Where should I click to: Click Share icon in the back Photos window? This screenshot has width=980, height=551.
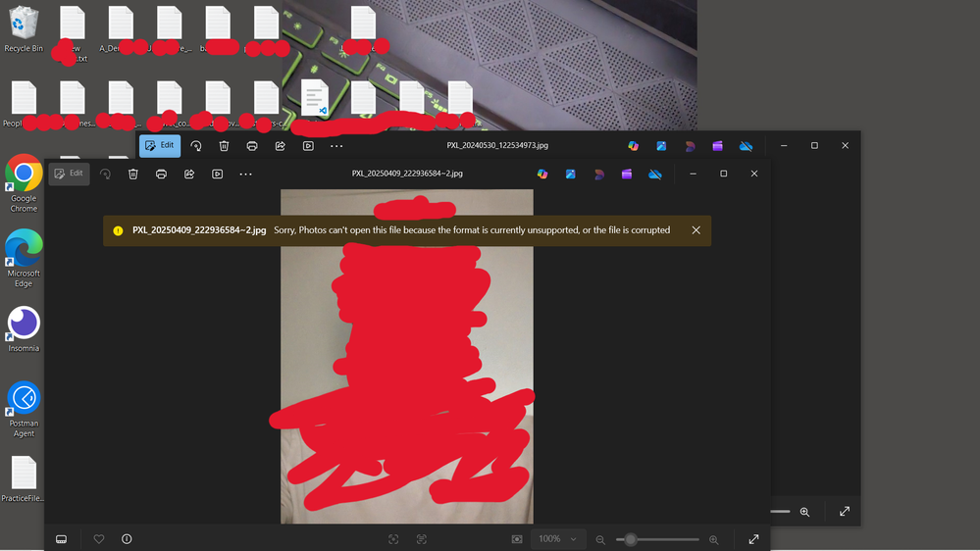[280, 146]
